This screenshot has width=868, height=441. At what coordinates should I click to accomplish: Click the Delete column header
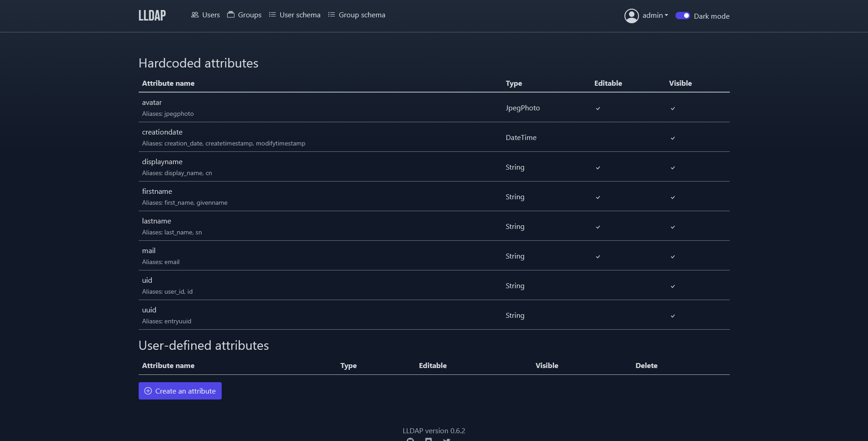pyautogui.click(x=646, y=366)
